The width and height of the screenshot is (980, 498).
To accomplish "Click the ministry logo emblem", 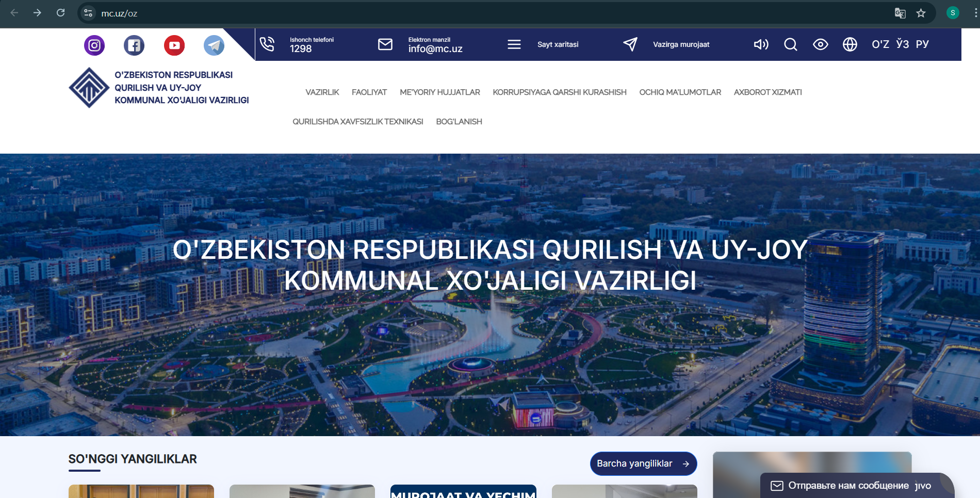I will (x=89, y=88).
